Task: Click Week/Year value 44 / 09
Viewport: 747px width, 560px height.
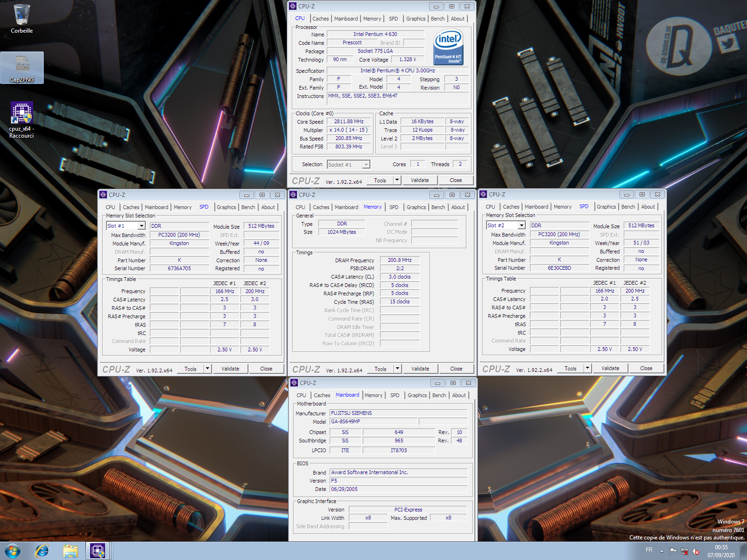Action: coord(261,243)
